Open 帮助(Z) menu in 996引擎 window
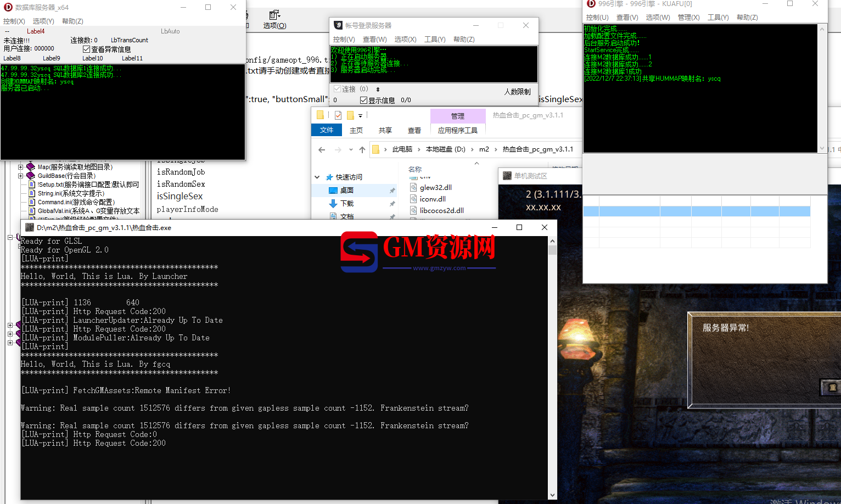This screenshot has height=504, width=841. pyautogui.click(x=747, y=18)
